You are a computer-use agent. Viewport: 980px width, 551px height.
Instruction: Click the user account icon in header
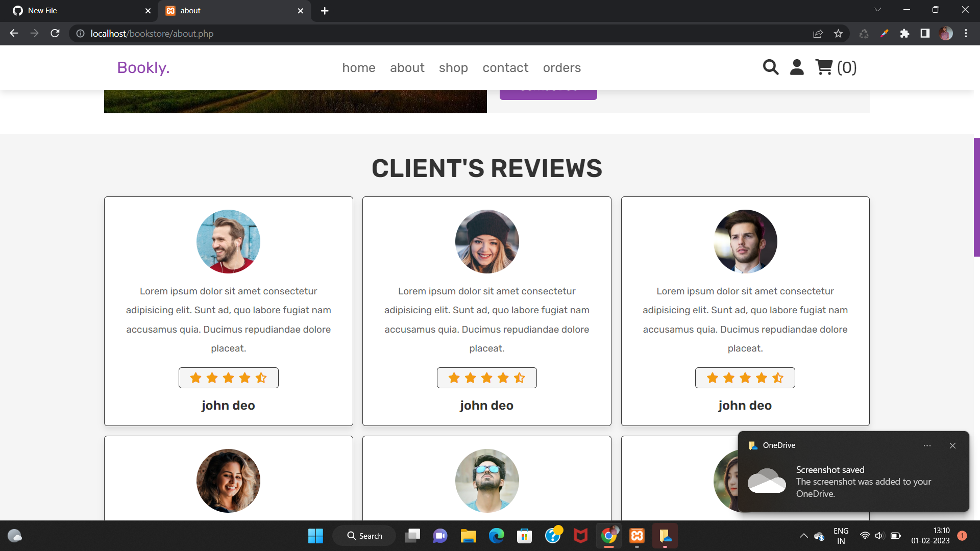[797, 67]
